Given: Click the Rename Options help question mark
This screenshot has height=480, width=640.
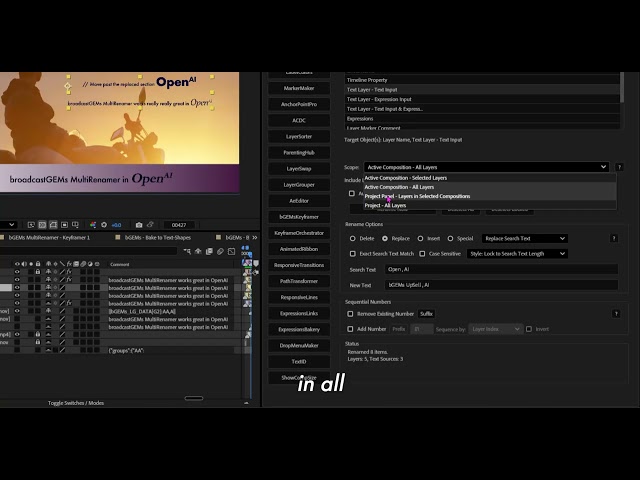Looking at the screenshot, I should (613, 238).
